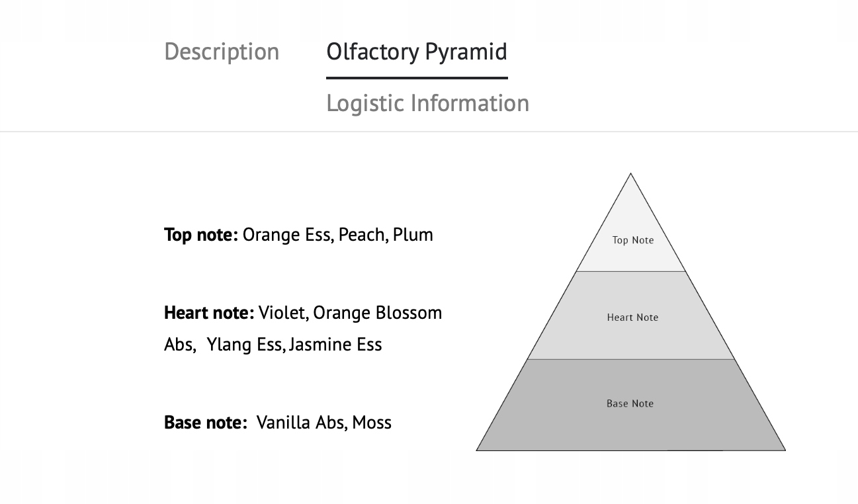Click the word "Moss"
This screenshot has height=504, width=858.
coord(372,423)
